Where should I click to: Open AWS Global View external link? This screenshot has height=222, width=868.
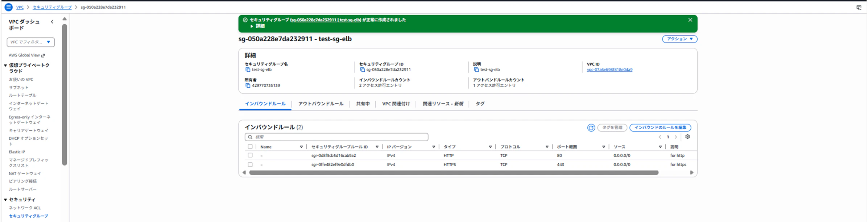tap(27, 55)
